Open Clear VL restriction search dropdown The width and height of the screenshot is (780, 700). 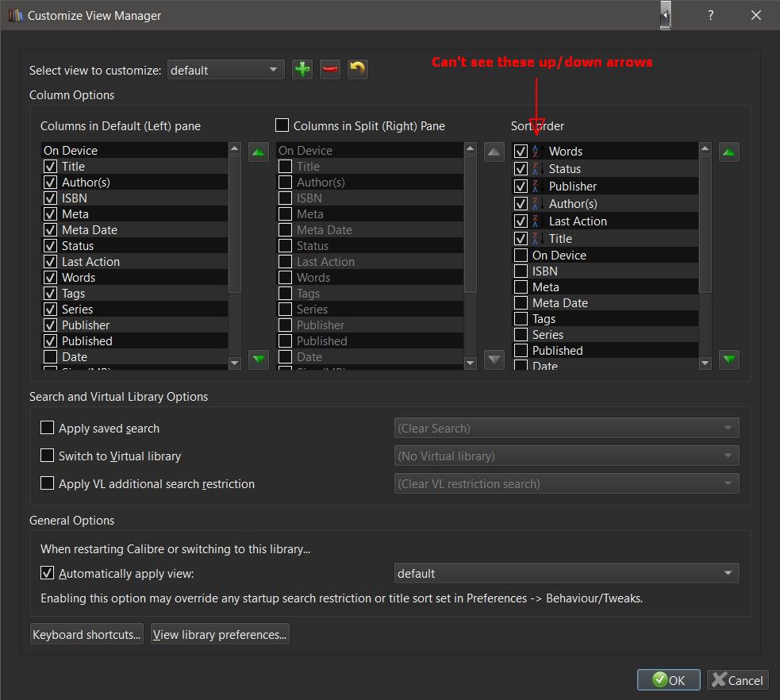pos(567,483)
